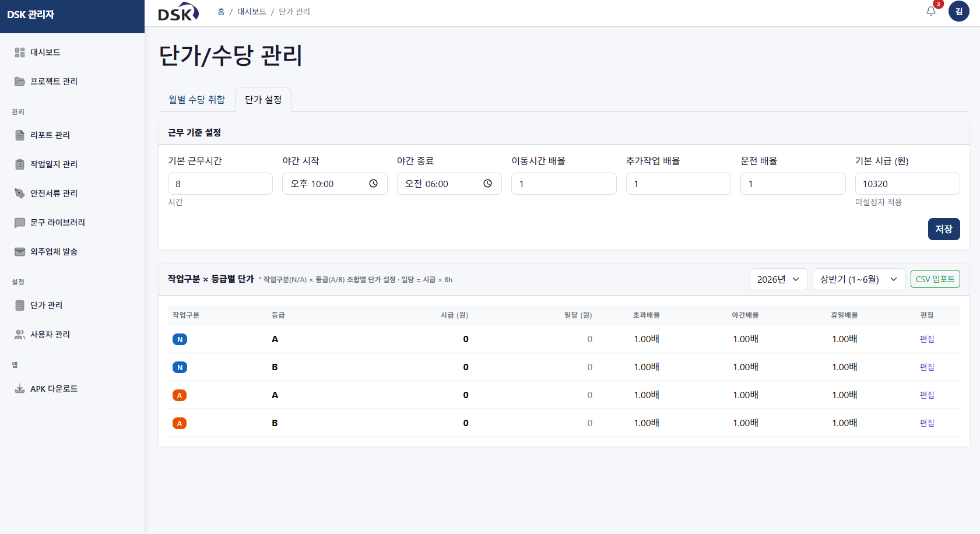Focus the 기본 근무시간 input field

[x=220, y=184]
